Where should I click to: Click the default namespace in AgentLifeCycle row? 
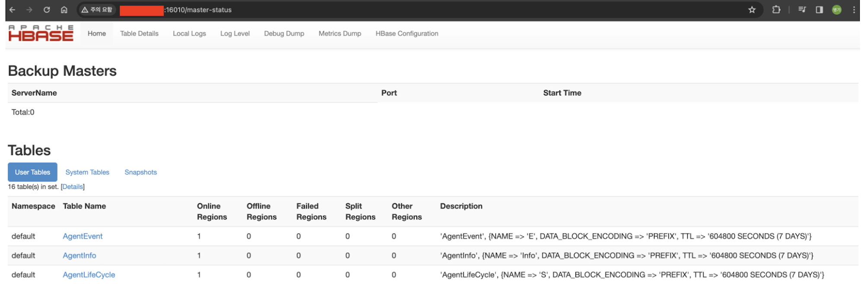coord(23,275)
